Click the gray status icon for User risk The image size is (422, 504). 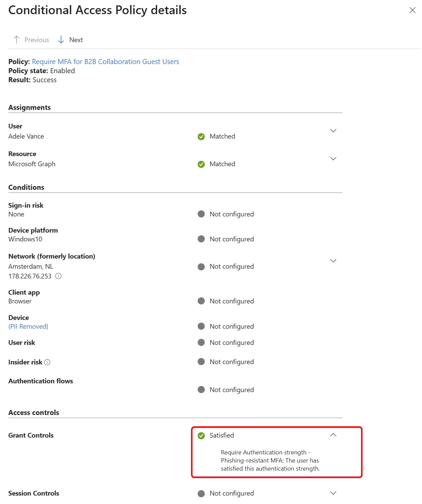coord(201,343)
